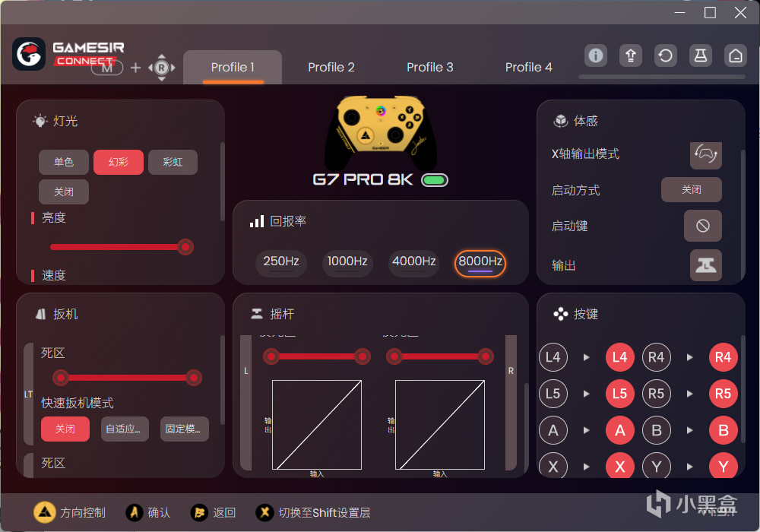Switch to Profile 1 tab
760x532 pixels.
point(233,68)
